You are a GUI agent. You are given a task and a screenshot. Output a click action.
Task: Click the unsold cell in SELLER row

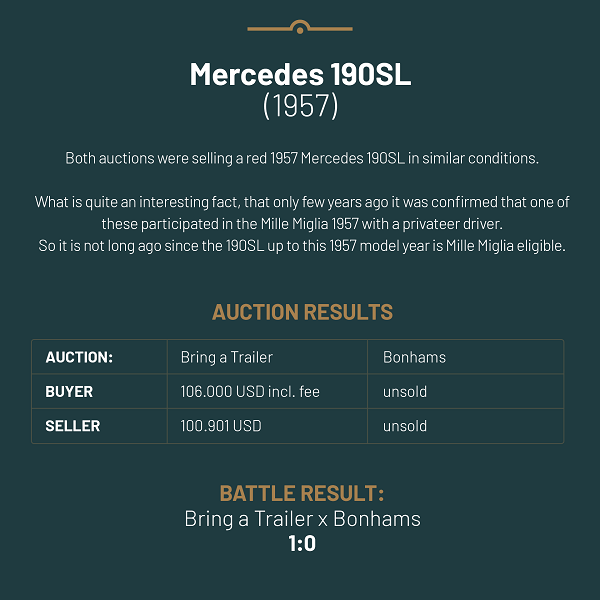(x=465, y=426)
